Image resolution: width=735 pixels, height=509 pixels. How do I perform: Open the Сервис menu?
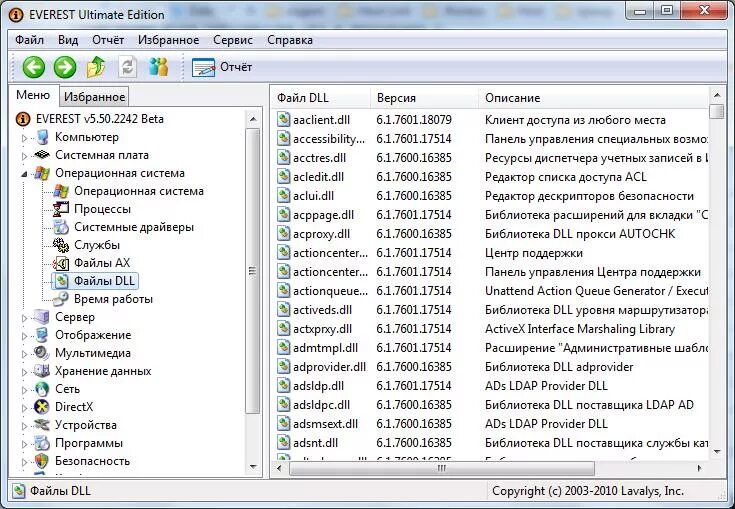tap(232, 40)
